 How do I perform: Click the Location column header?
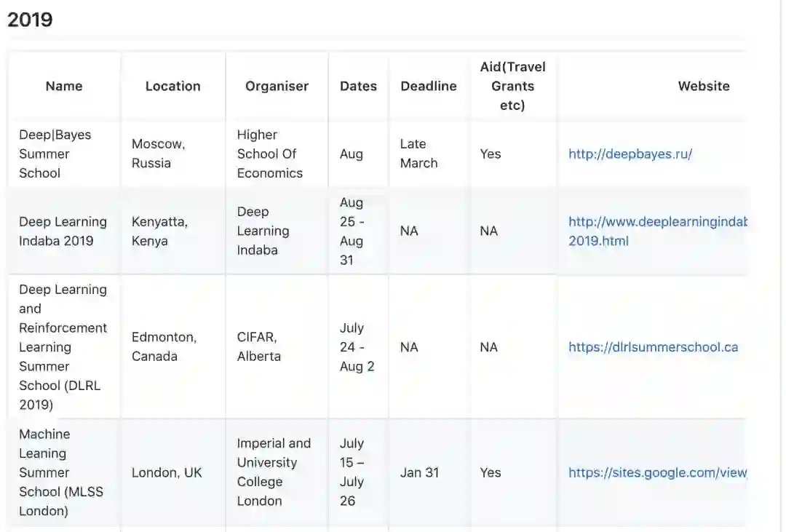click(172, 86)
